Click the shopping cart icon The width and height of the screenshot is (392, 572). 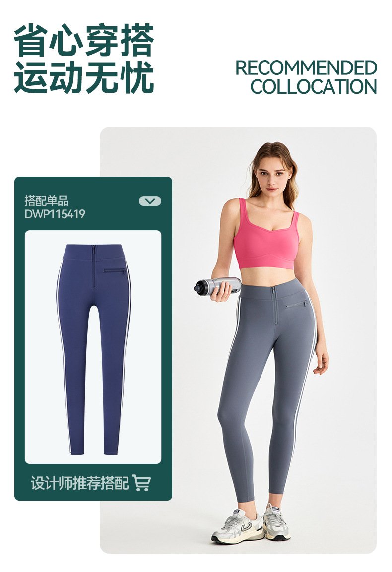pos(141,483)
